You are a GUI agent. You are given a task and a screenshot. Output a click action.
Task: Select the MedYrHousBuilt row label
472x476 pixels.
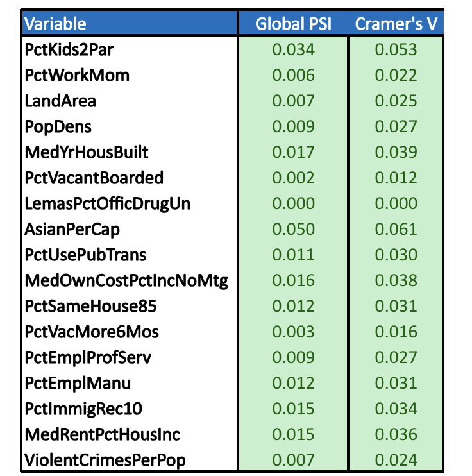87,152
